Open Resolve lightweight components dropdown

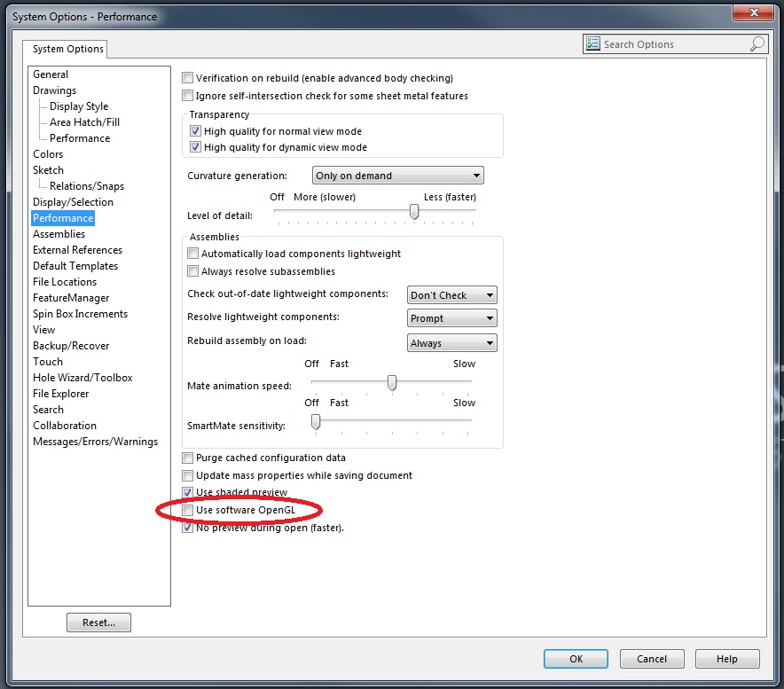click(x=452, y=318)
